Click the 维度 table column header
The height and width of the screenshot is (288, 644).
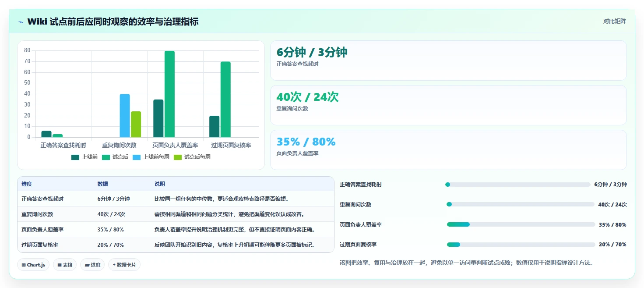point(27,184)
